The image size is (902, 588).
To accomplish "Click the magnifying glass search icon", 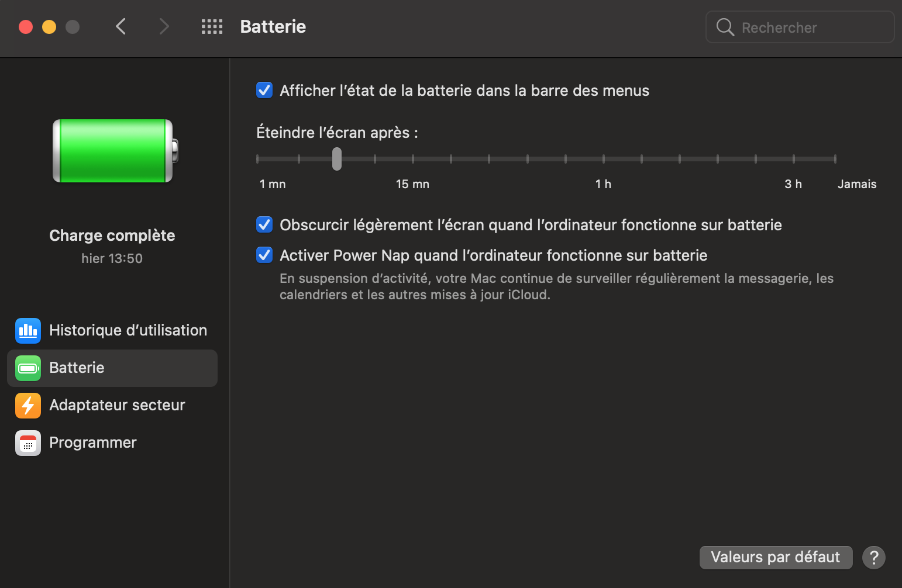I will click(725, 27).
